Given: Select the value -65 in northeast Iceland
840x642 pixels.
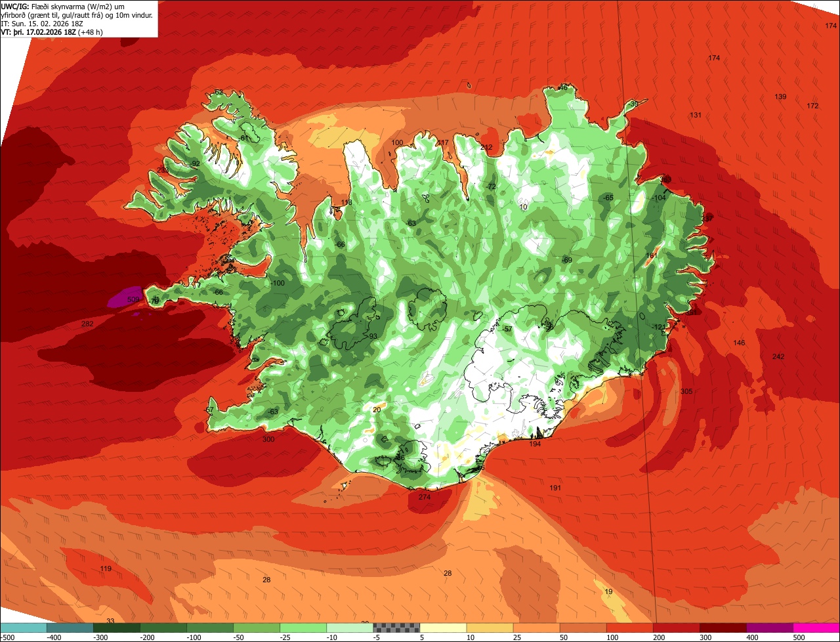Looking at the screenshot, I should pos(608,198).
